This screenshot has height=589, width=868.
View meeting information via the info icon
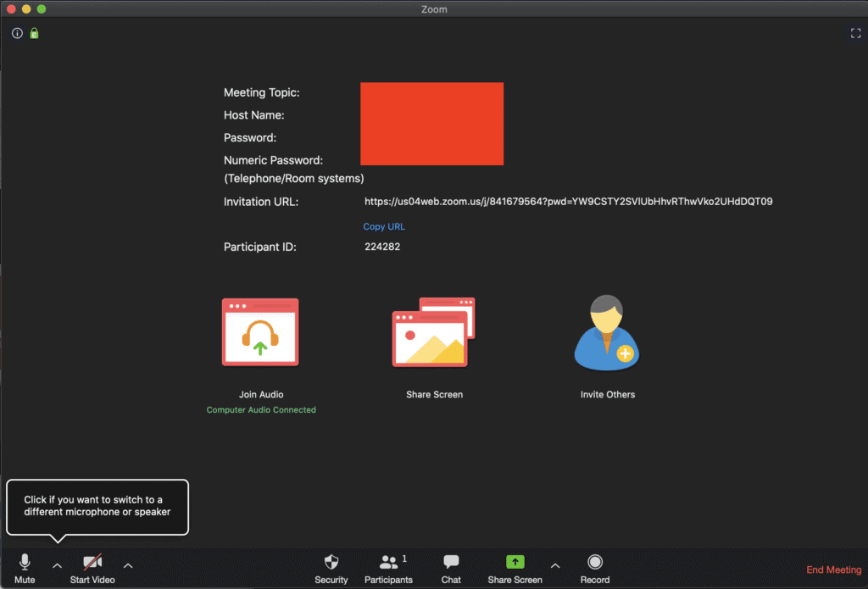(x=17, y=33)
